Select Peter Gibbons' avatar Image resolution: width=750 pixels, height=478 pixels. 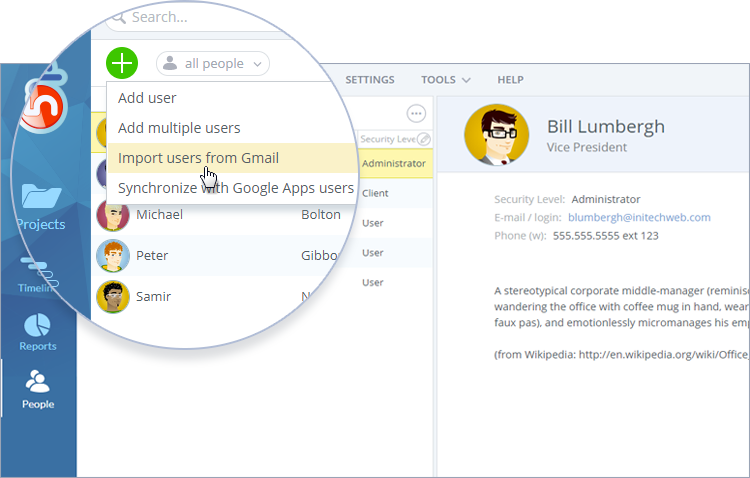click(113, 256)
